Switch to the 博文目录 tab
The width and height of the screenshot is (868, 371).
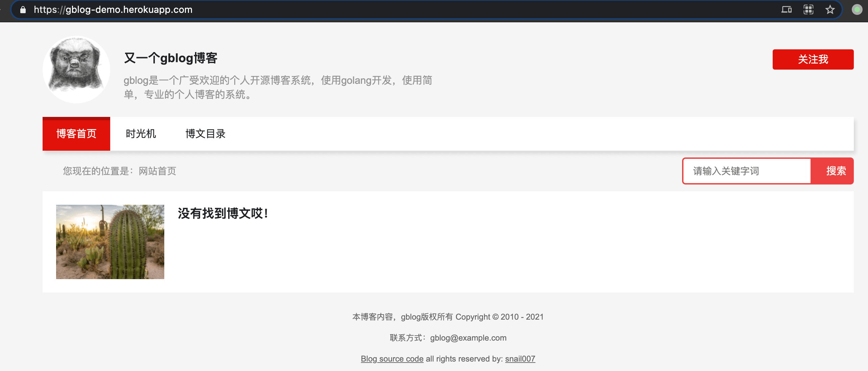205,134
